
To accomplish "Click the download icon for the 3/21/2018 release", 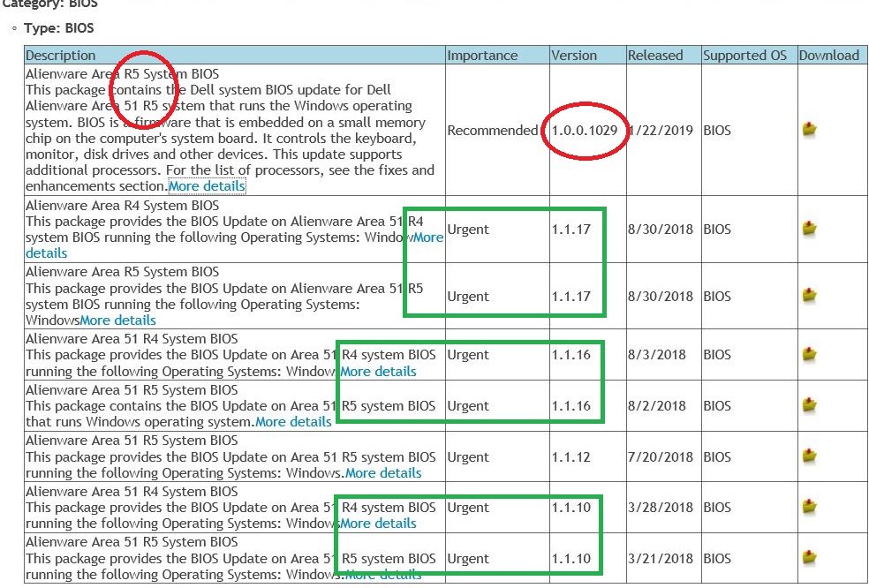I will (x=809, y=558).
